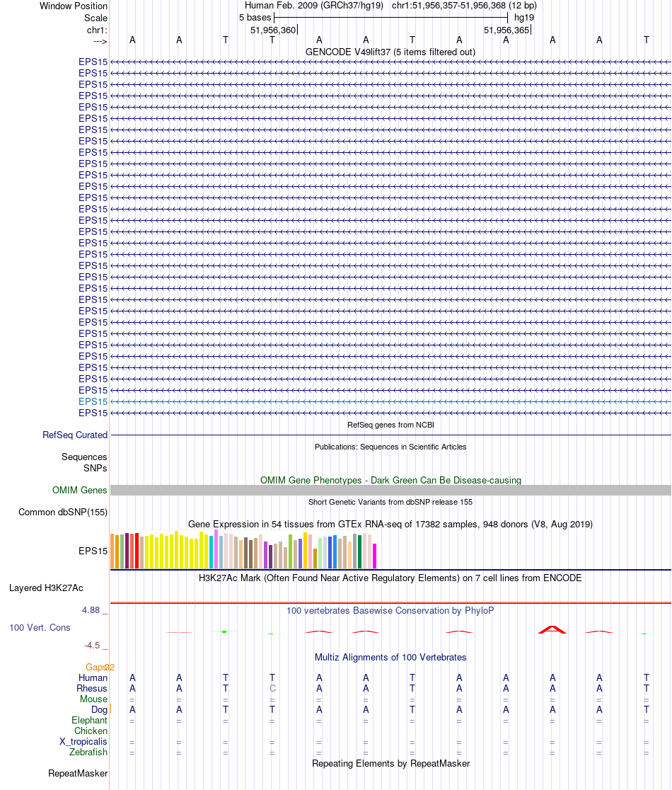Image resolution: width=672 pixels, height=790 pixels.
Task: Click the 'hg19' assembly label
Action: [524, 18]
